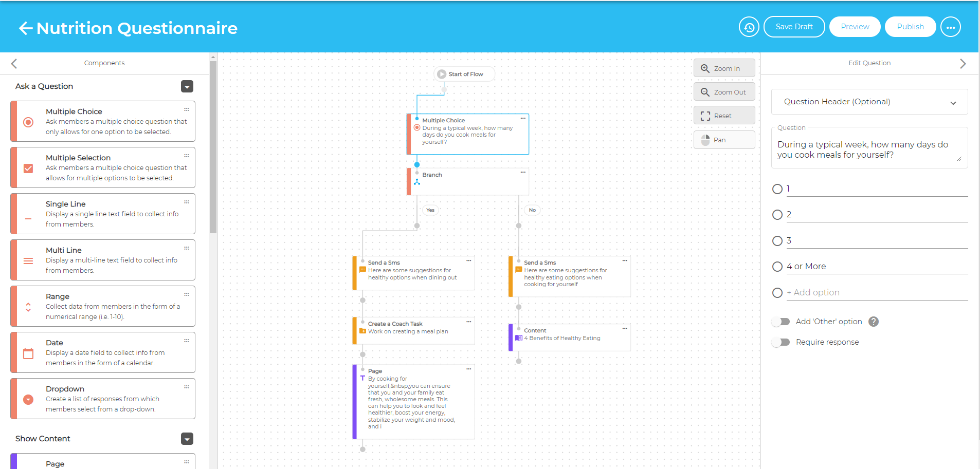Screen dimensions: 980x469
Task: Open the Branch node options menu
Action: pos(523,172)
